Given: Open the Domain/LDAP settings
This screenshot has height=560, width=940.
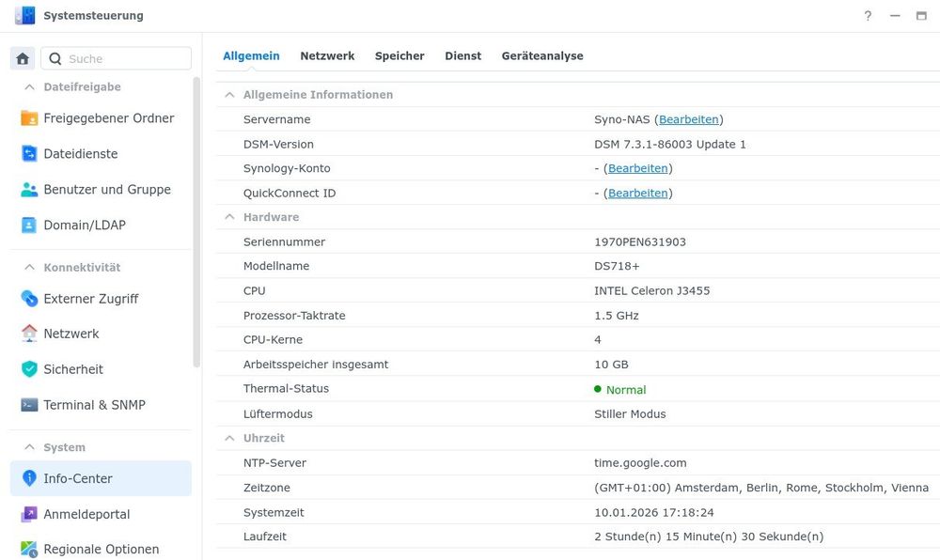Looking at the screenshot, I should tap(84, 225).
